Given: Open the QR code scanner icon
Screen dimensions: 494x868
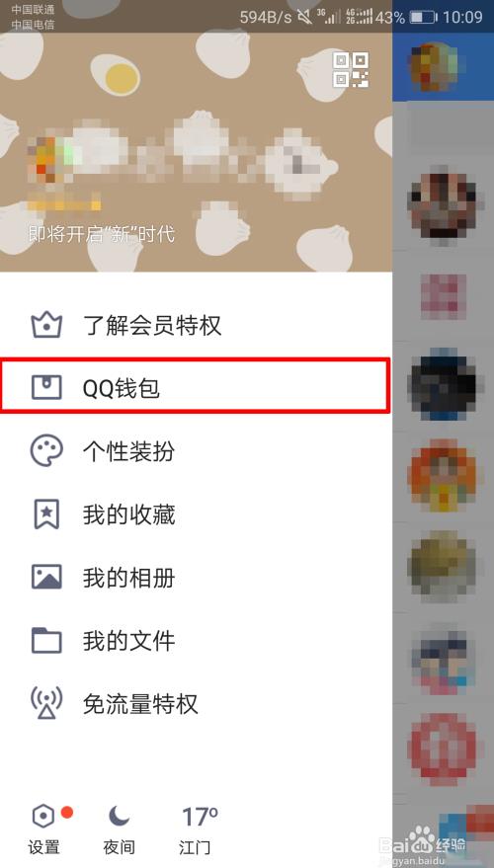Looking at the screenshot, I should pos(351,70).
